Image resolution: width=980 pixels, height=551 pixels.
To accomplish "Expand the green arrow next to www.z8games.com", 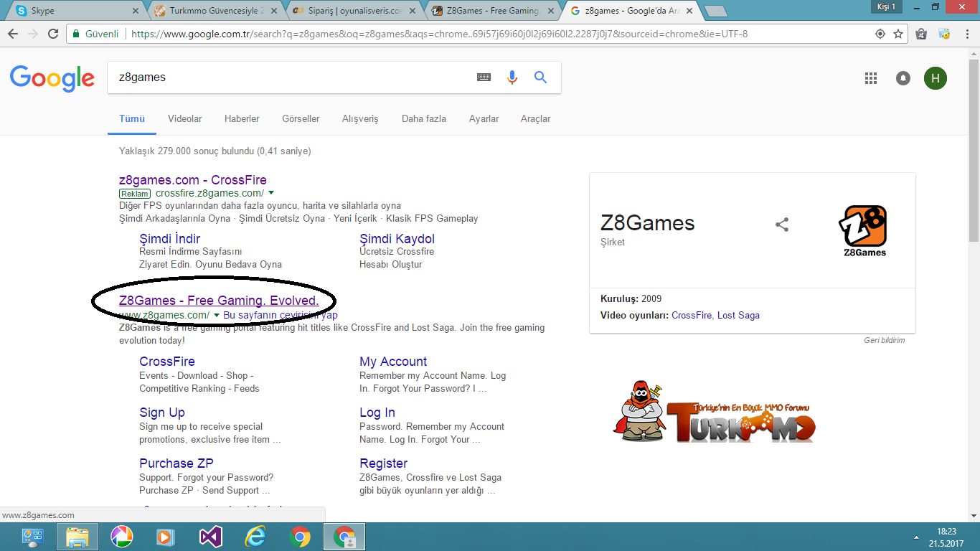I will [x=217, y=315].
